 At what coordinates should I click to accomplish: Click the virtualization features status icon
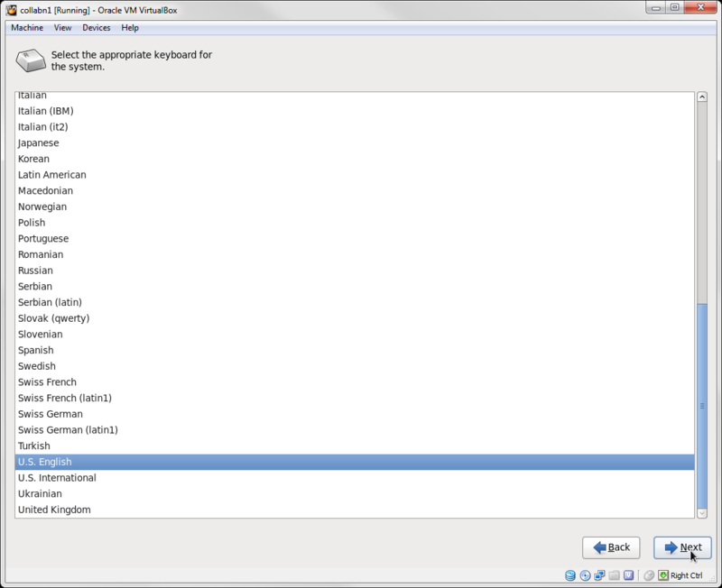(x=628, y=575)
